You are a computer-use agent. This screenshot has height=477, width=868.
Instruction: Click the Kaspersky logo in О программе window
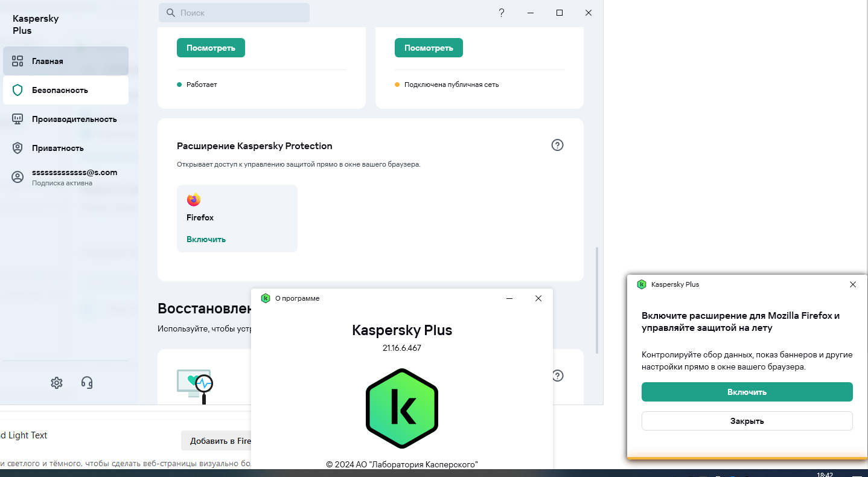click(402, 408)
